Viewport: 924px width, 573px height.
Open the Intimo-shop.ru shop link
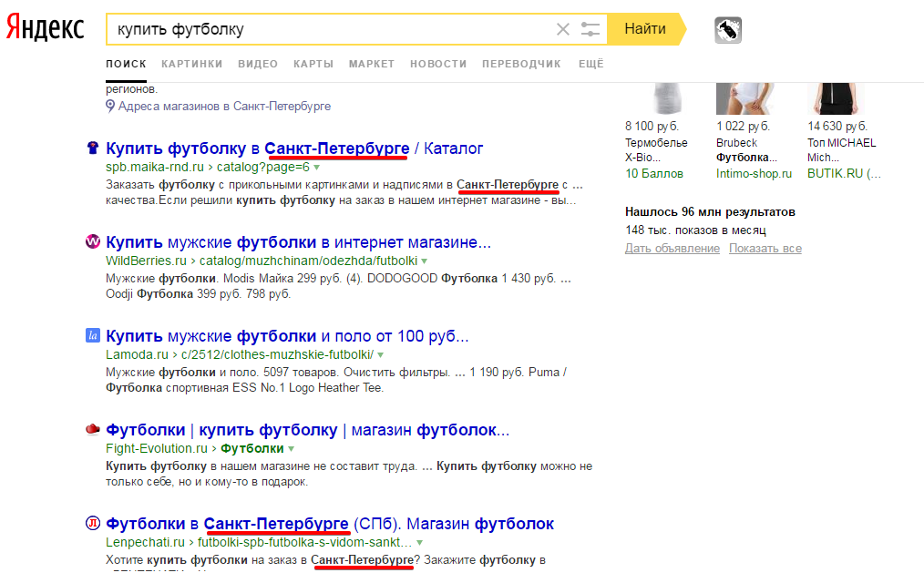(755, 174)
